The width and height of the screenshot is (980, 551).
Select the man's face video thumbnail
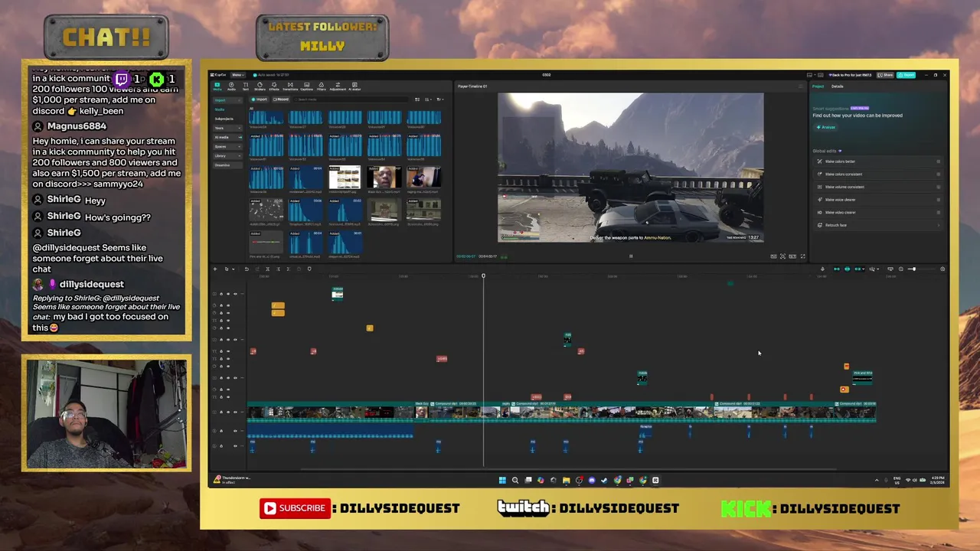tap(384, 178)
